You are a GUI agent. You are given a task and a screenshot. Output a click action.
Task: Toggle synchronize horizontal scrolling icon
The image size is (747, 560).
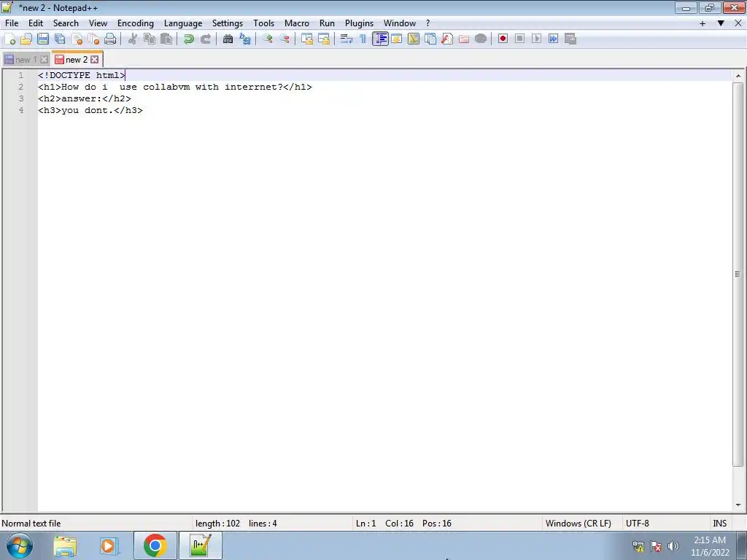(x=324, y=39)
